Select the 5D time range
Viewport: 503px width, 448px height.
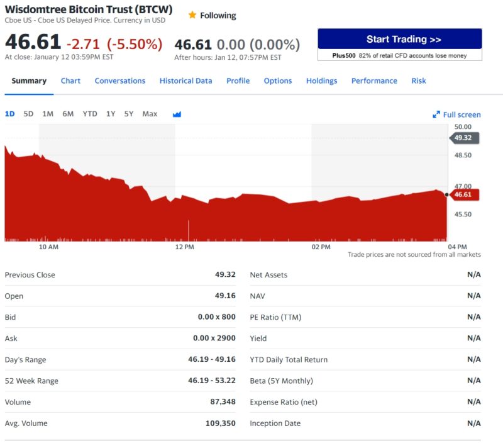[x=28, y=114]
